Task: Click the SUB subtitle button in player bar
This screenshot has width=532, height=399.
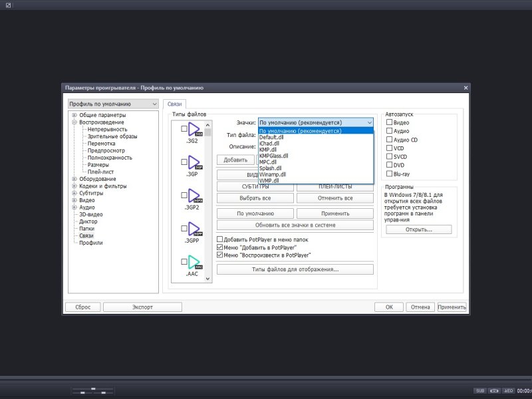Action: (x=480, y=391)
